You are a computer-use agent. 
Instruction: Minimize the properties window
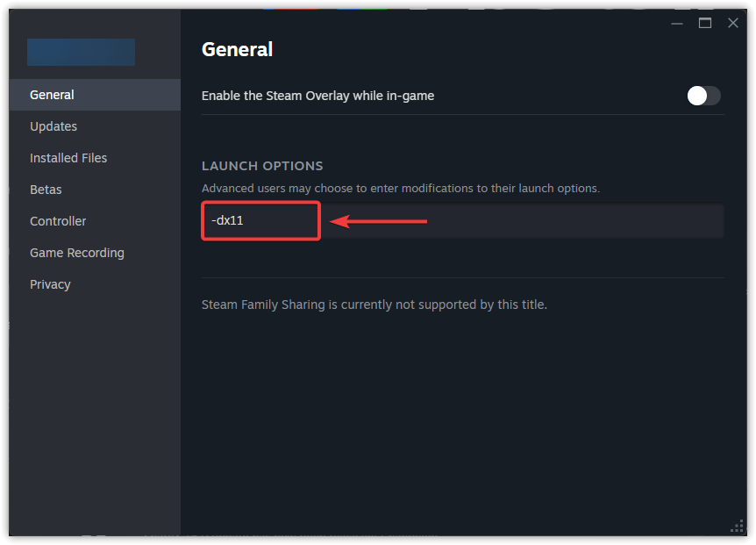coord(677,23)
